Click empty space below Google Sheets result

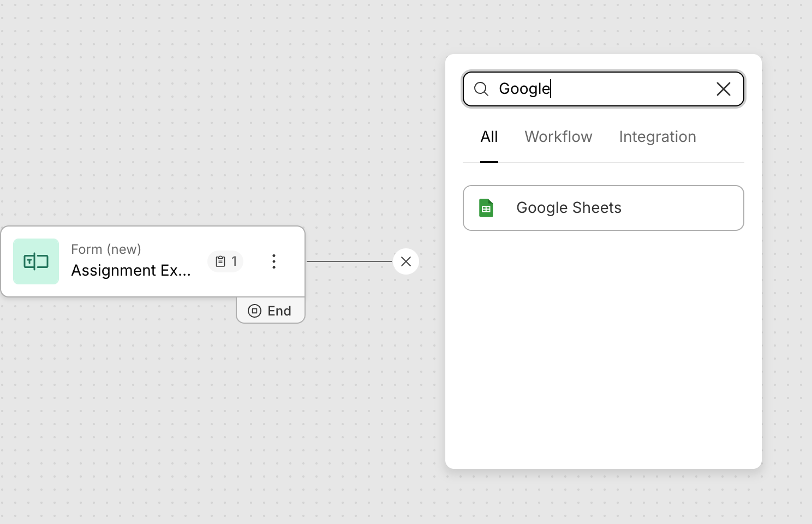[x=603, y=349]
